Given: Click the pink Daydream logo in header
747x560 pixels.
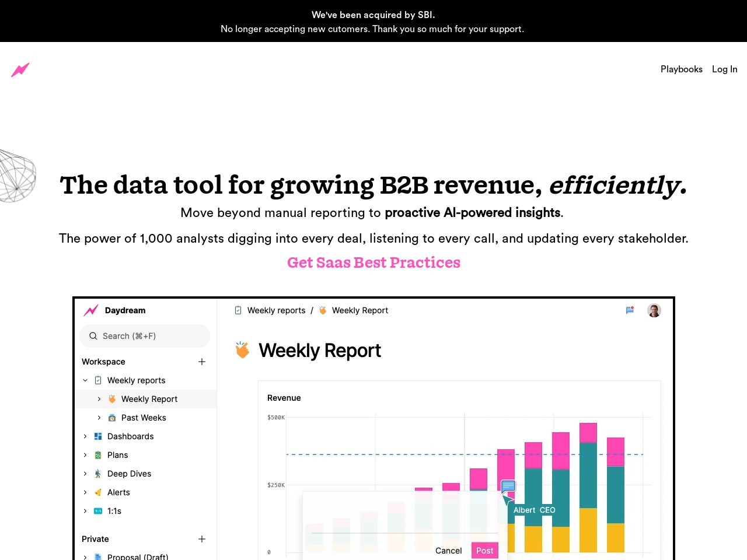Looking at the screenshot, I should (x=20, y=70).
